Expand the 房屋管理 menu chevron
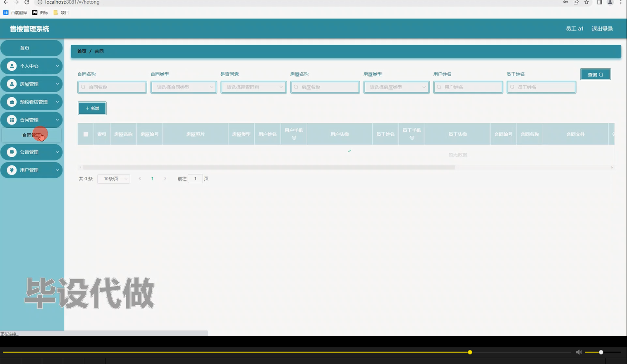Image resolution: width=627 pixels, height=364 pixels. (57, 84)
